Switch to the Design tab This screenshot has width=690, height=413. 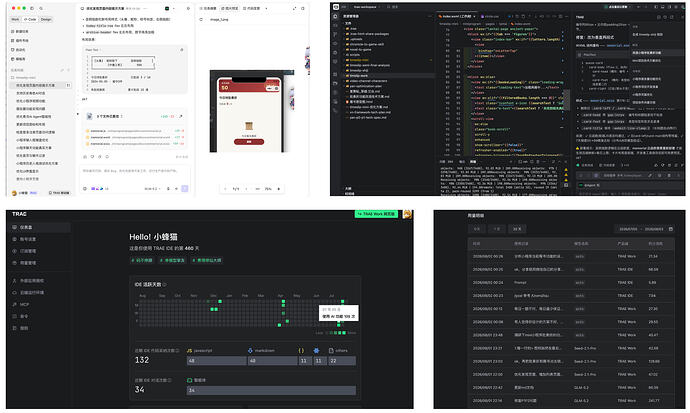point(46,19)
